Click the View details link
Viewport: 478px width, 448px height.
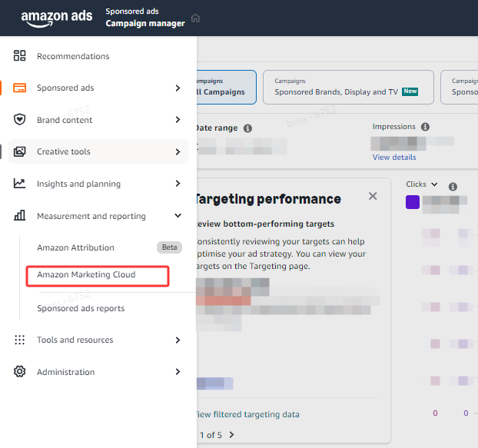[394, 157]
